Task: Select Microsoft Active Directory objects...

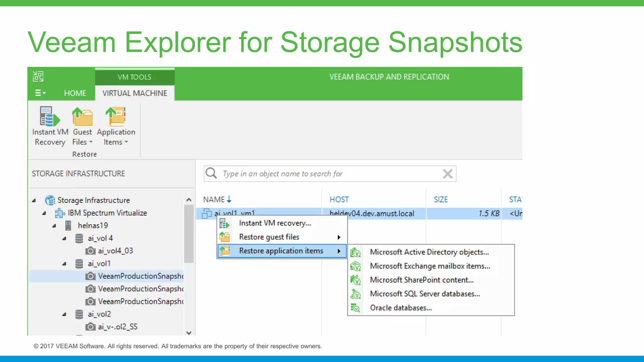Action: point(431,252)
